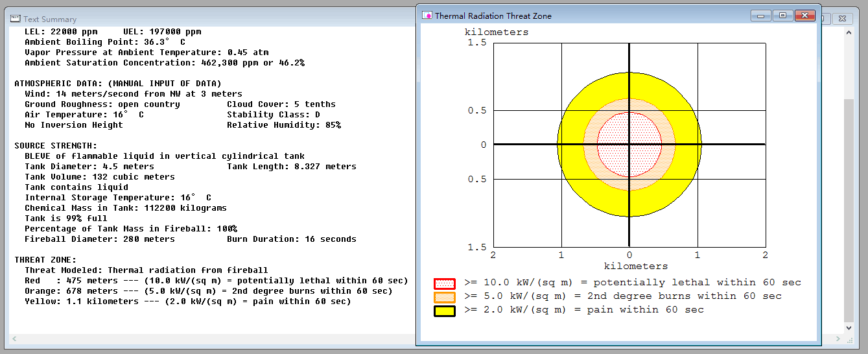Screen dimensions: 868x354
Task: Click 'Tank Length: 8.327 meters' text
Action: 292,167
